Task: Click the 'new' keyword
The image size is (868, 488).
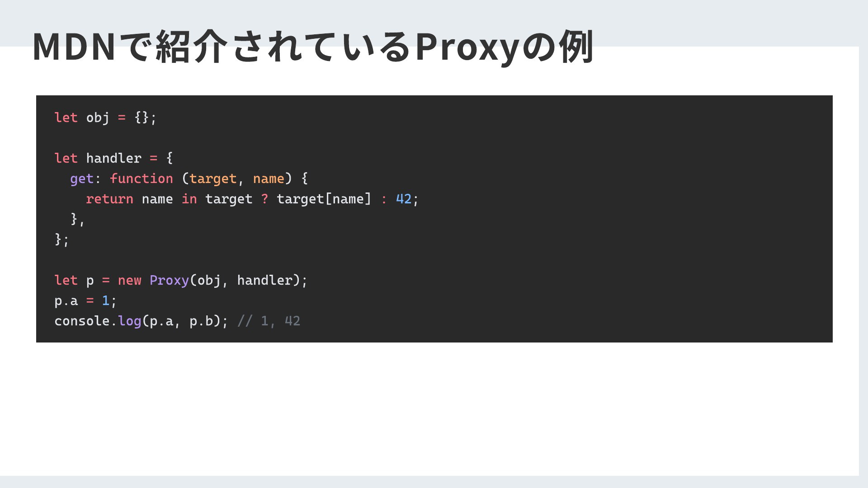Action: pyautogui.click(x=129, y=281)
